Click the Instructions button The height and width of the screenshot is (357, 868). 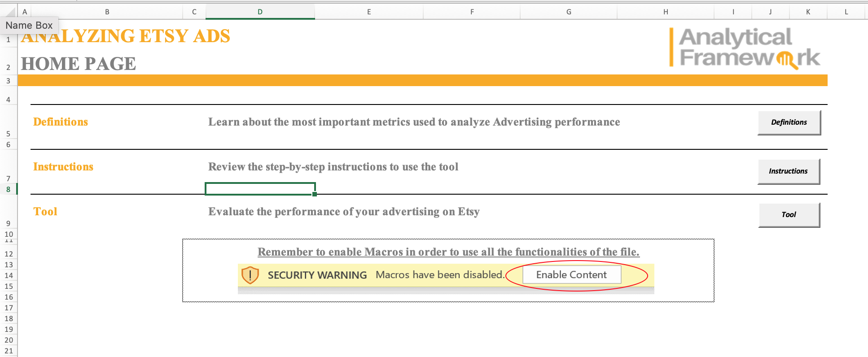click(x=789, y=171)
